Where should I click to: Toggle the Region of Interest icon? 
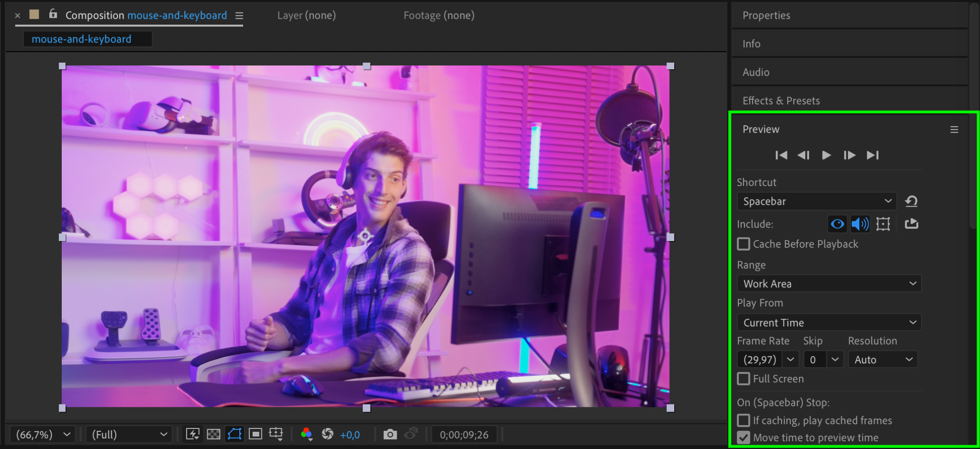(256, 434)
